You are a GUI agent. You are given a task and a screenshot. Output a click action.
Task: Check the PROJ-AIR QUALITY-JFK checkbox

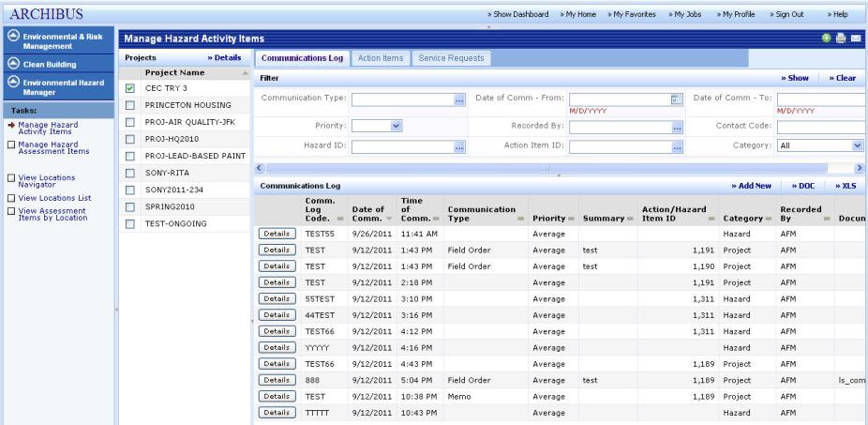[130, 123]
